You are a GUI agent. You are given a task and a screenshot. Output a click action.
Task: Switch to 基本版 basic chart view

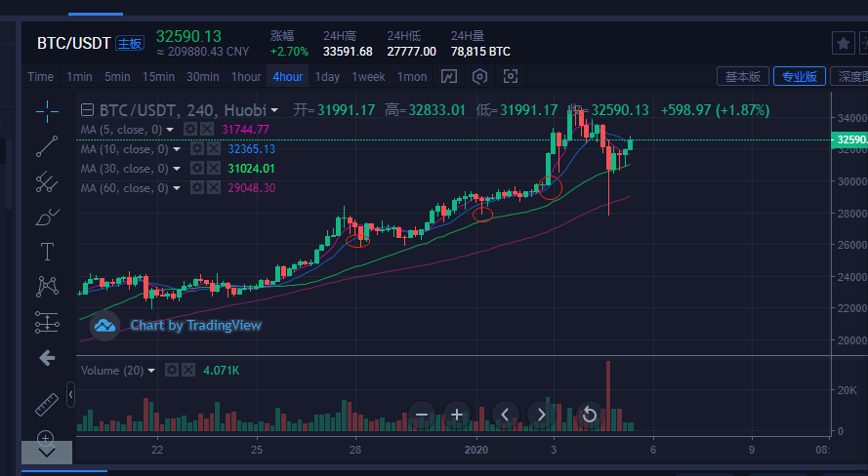tap(743, 76)
